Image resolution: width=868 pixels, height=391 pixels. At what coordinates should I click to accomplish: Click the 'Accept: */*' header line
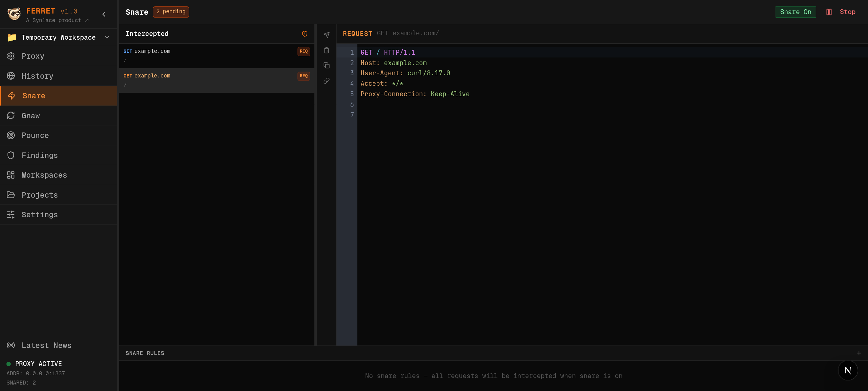pos(382,83)
